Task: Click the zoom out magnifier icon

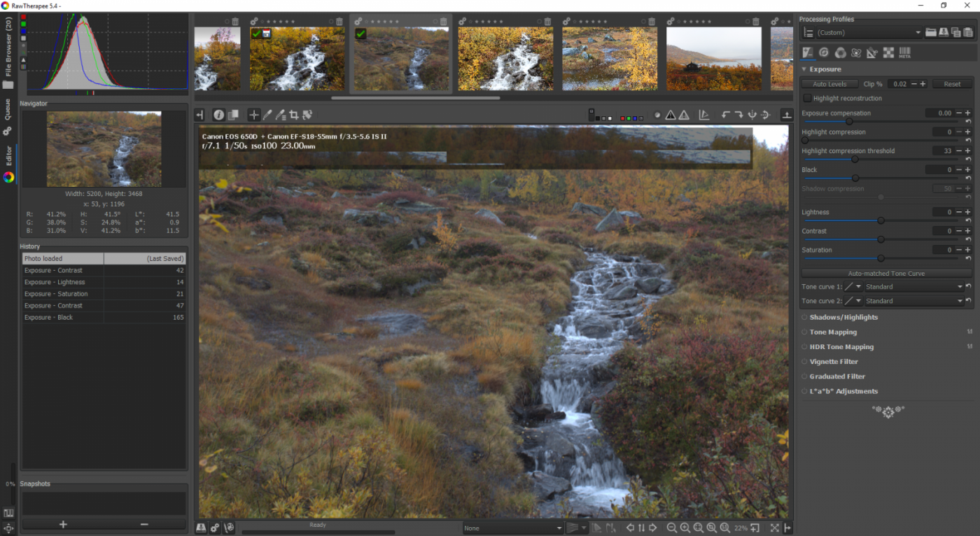Action: tap(672, 528)
